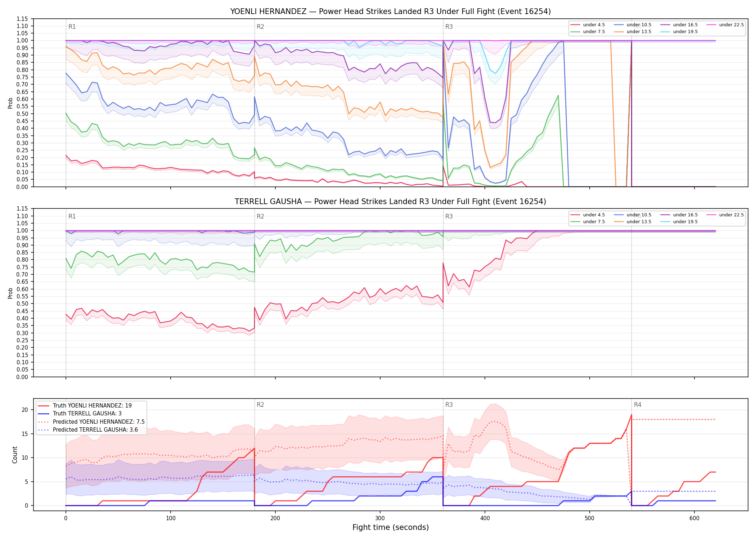Click the R2 marker in the Count chart
This screenshot has height=540, width=756.
click(x=260, y=405)
